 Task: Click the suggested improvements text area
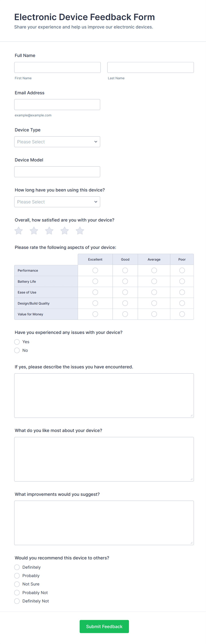pos(104,523)
